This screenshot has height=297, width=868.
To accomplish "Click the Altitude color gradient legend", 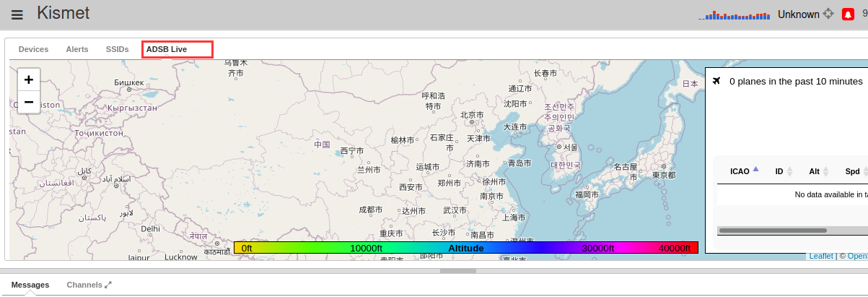I will point(466,248).
